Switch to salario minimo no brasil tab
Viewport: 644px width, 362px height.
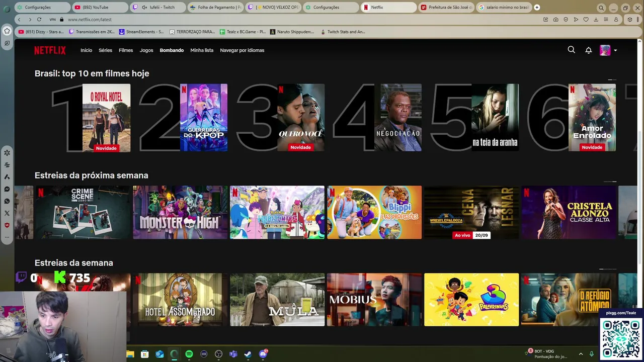click(504, 7)
